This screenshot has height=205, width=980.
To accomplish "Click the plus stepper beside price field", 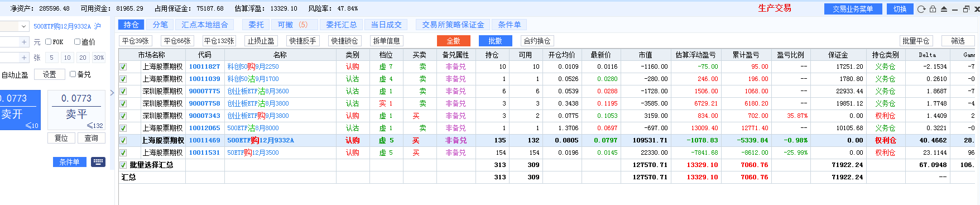I will (24, 42).
